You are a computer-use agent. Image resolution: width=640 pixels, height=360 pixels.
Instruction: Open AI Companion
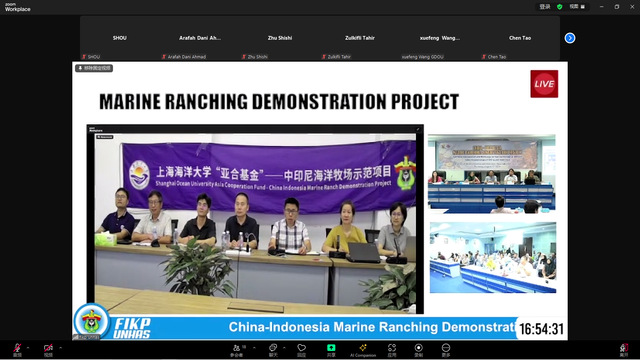click(363, 349)
